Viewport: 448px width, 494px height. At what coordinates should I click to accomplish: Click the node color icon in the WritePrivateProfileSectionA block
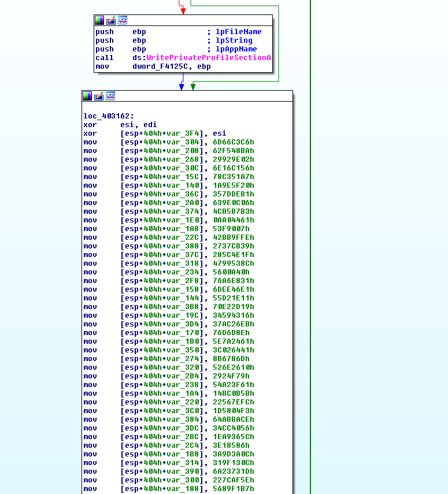(99, 20)
